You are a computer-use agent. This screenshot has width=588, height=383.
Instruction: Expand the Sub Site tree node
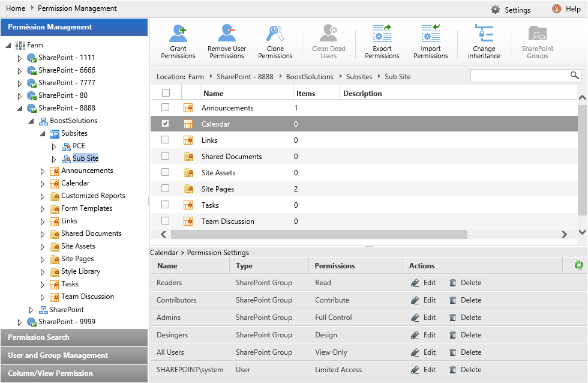53,159
